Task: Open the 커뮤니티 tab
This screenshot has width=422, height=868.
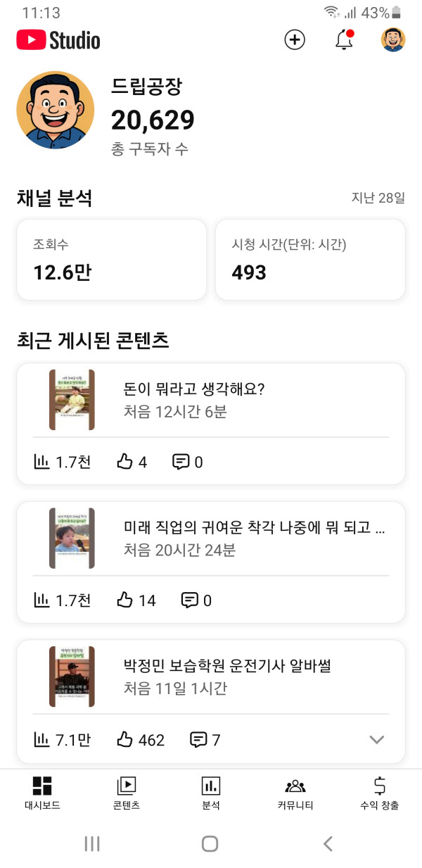Action: click(295, 793)
